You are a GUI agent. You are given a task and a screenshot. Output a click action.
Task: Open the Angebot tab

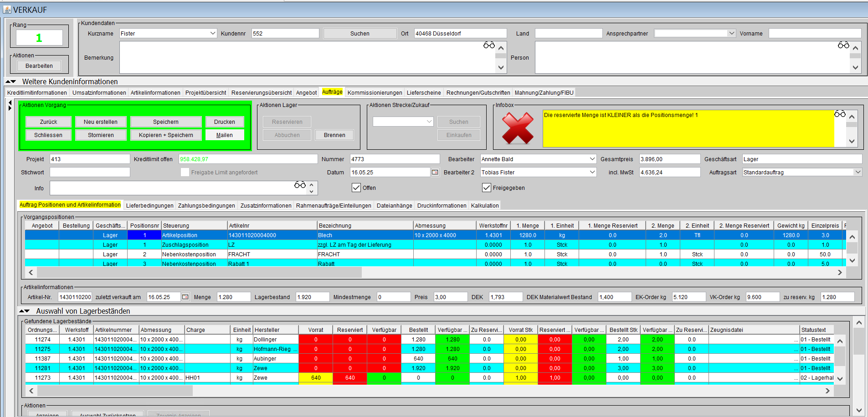306,92
